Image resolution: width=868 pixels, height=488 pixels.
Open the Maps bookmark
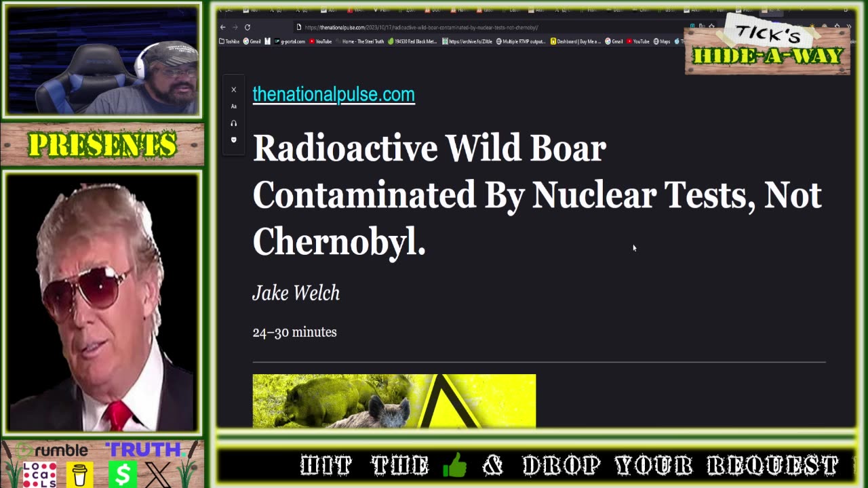point(662,41)
